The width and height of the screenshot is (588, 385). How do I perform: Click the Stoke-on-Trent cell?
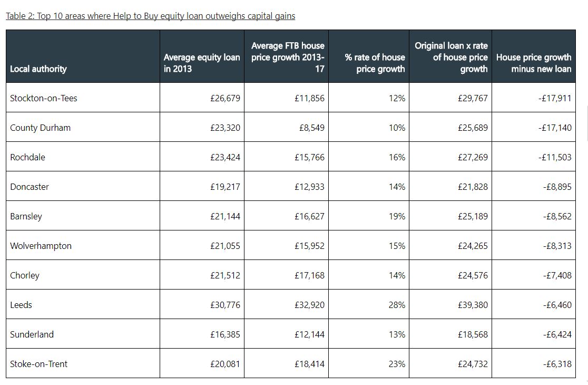coord(38,364)
